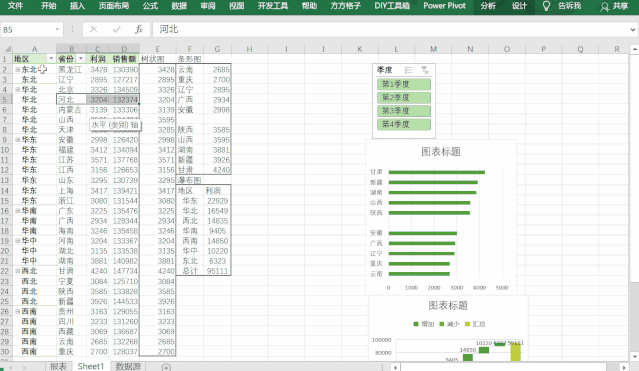Click the horizontal scrollbar right arrow
The image size is (639, 371).
click(624, 367)
